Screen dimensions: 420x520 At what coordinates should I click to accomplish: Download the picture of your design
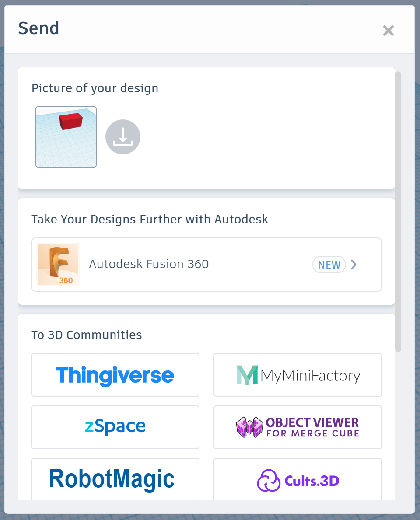[x=123, y=137]
